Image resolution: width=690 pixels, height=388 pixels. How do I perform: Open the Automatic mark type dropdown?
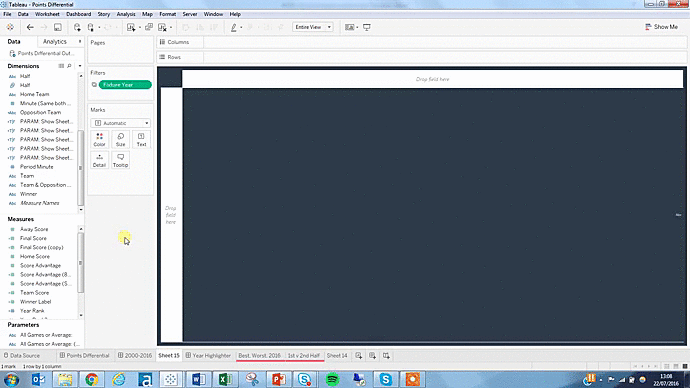pyautogui.click(x=120, y=123)
